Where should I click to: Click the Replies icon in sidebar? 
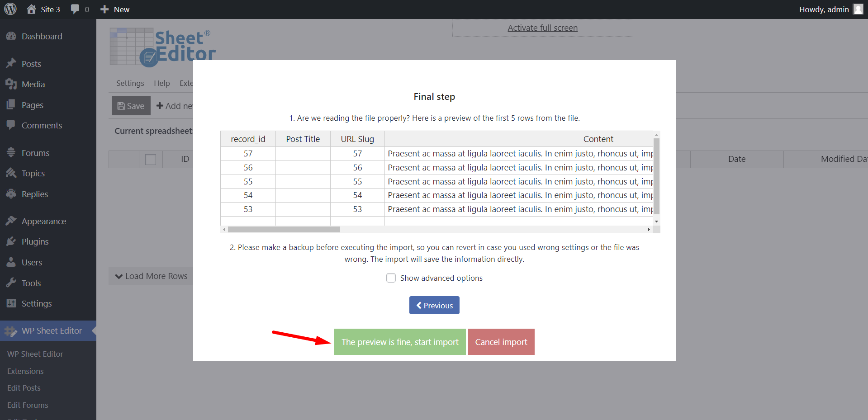(11, 194)
